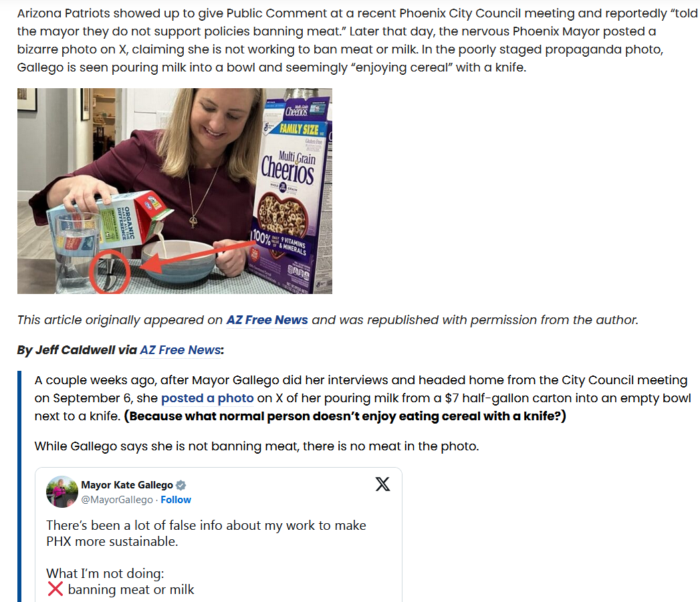Click the organic milk carton in photo
700x602 pixels.
point(110,221)
